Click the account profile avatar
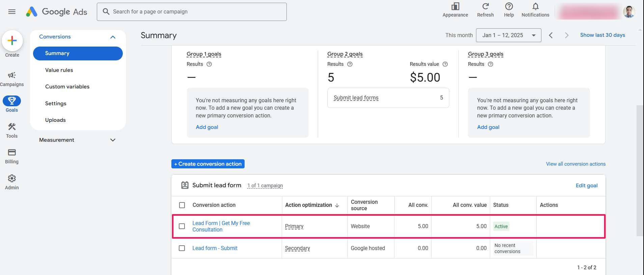644x275 pixels. tap(629, 12)
